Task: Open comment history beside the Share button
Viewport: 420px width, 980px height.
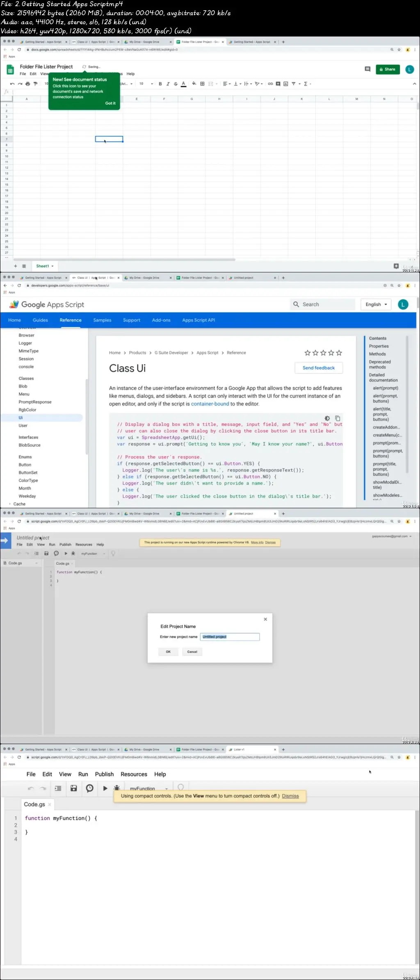Action: (x=367, y=69)
